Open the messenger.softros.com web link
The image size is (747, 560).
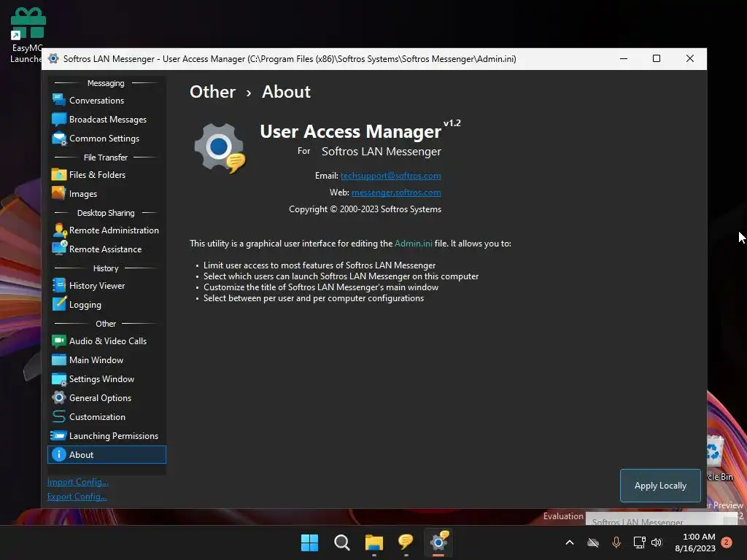pyautogui.click(x=396, y=192)
